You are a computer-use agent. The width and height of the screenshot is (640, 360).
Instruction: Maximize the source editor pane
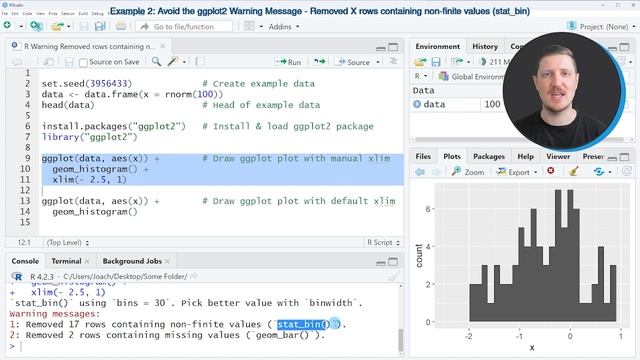(393, 47)
